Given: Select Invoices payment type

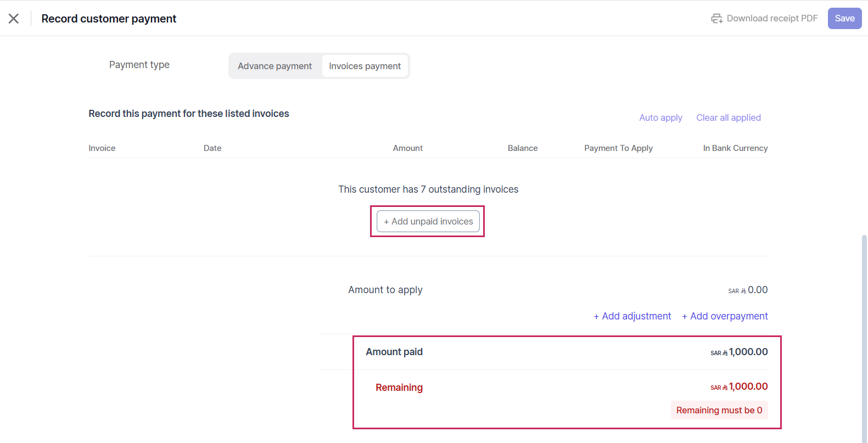Looking at the screenshot, I should [x=365, y=66].
